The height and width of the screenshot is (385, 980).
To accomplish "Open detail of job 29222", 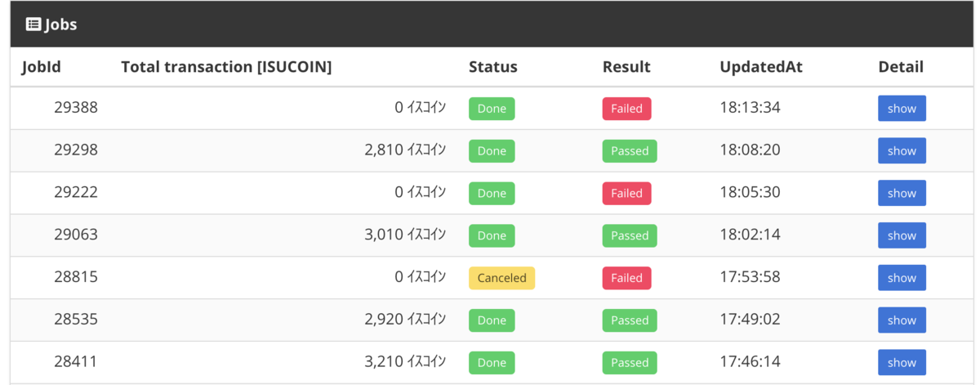I will coord(902,193).
